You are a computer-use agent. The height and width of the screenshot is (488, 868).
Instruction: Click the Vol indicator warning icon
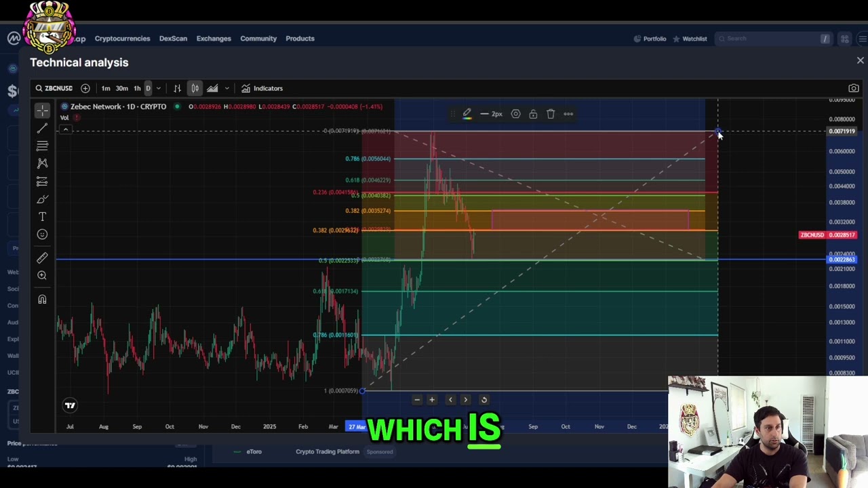pos(77,117)
